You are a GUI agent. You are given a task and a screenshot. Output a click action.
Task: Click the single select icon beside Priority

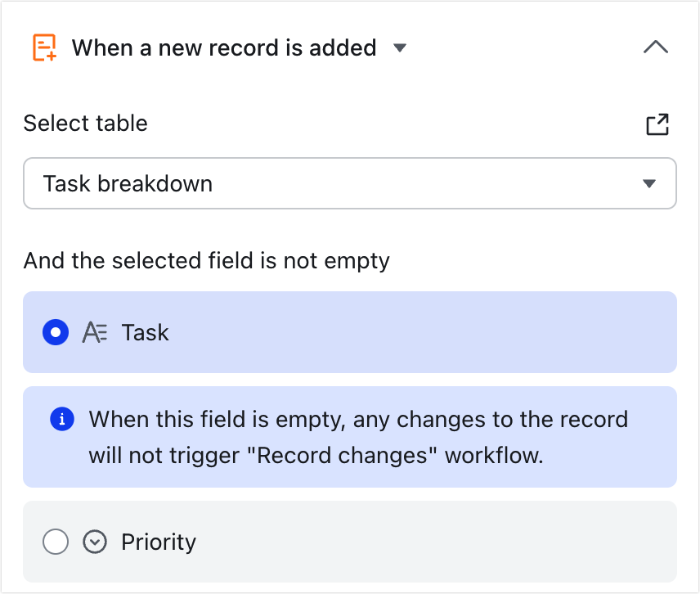(95, 542)
